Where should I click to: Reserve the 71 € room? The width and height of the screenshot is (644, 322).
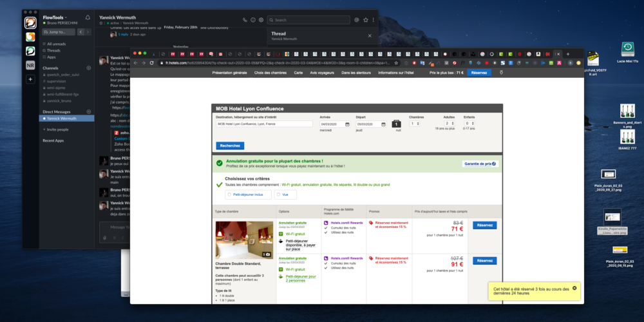coord(484,225)
